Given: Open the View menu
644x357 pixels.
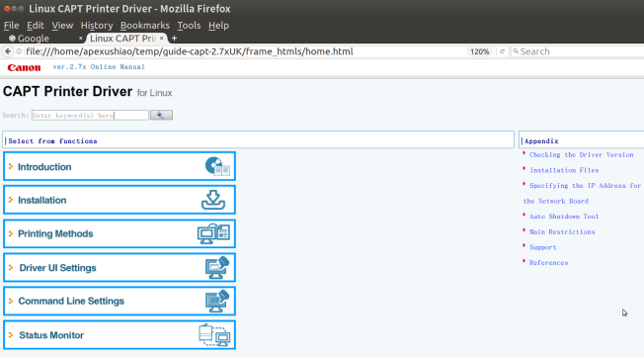Looking at the screenshot, I should (62, 26).
